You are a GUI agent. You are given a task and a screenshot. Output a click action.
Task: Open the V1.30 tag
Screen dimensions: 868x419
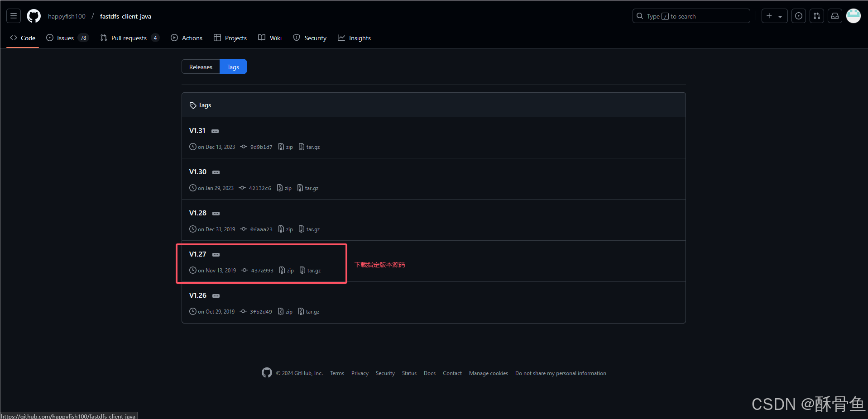[x=197, y=172]
